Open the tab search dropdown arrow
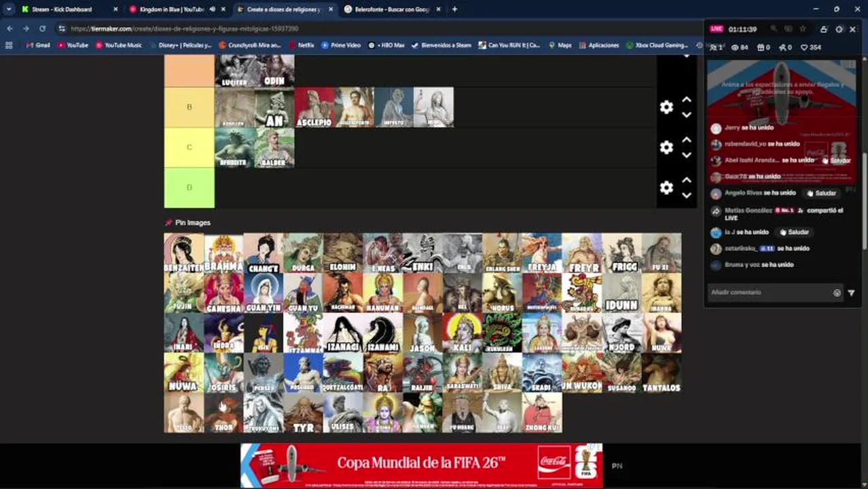This screenshot has height=489, width=868. pyautogui.click(x=8, y=10)
